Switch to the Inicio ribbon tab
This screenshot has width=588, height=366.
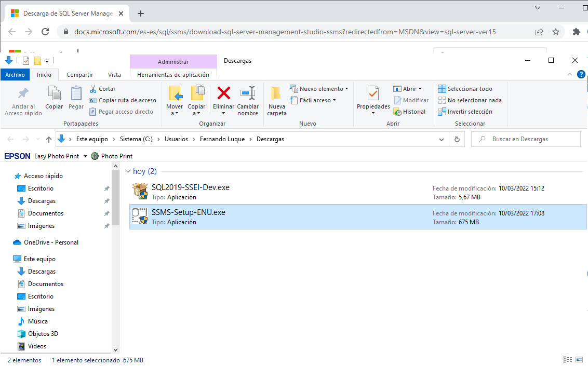(44, 75)
